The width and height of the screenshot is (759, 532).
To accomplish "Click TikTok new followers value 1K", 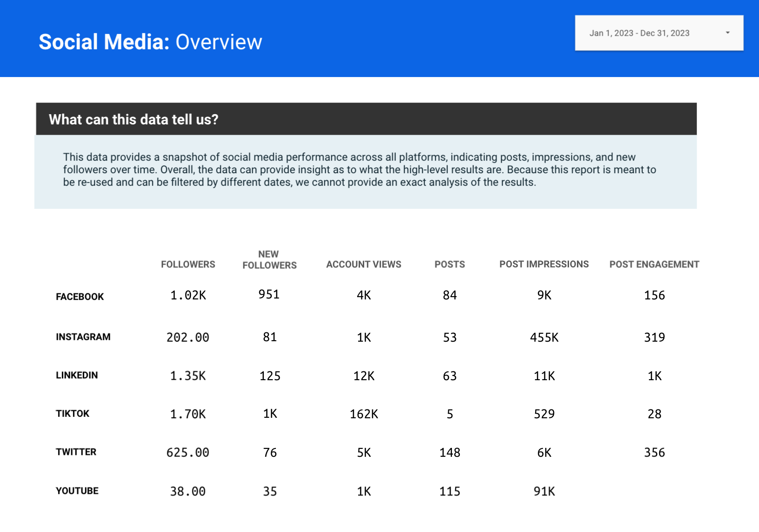I will (270, 414).
